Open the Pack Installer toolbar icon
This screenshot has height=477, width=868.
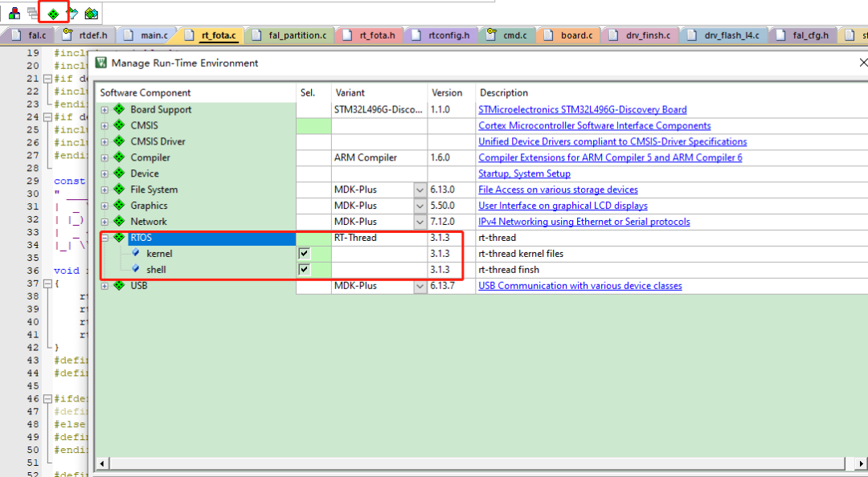[x=92, y=14]
